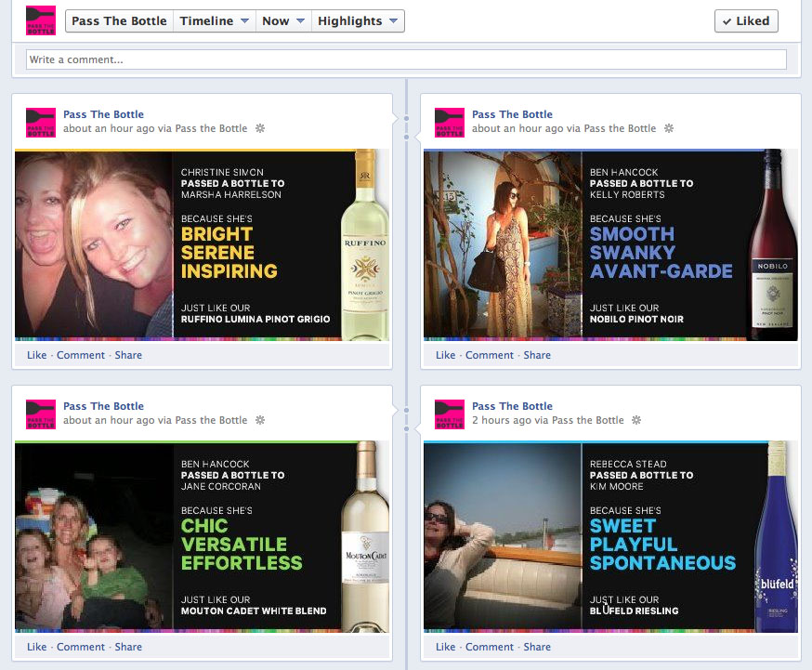Open the Smooth Swanky Avant-Garde post image

[x=610, y=245]
